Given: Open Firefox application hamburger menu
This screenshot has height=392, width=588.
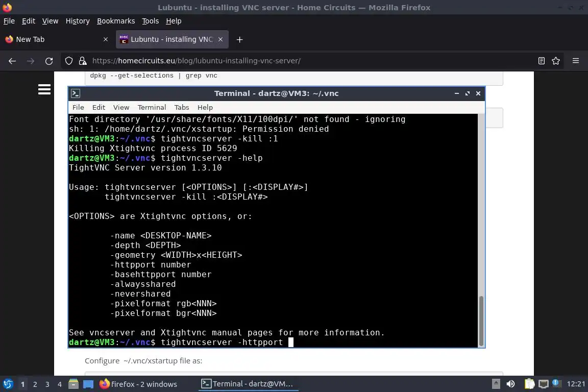Looking at the screenshot, I should pos(576,61).
